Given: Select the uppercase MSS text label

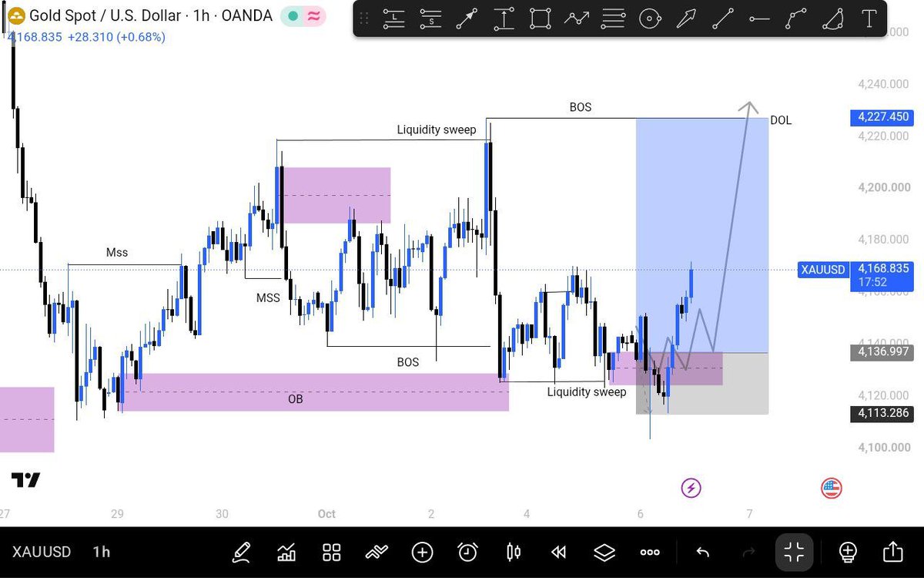Looking at the screenshot, I should click(x=269, y=297).
